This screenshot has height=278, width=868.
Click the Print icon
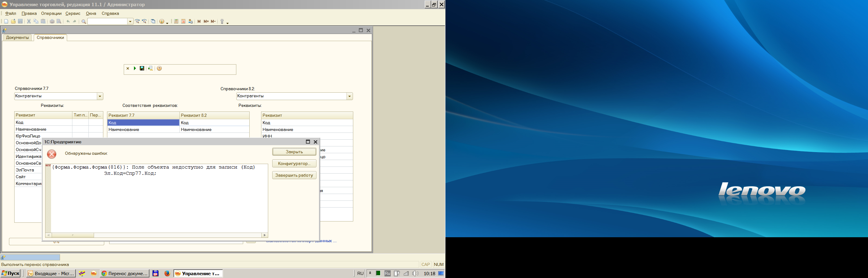click(52, 22)
